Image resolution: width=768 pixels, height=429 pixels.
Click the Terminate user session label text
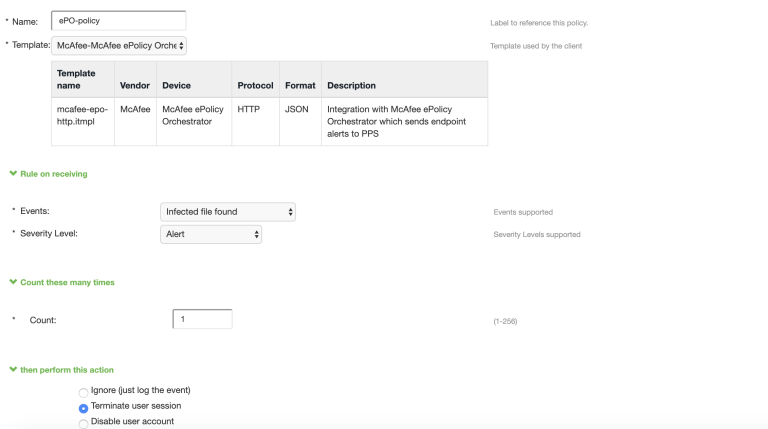click(x=136, y=405)
